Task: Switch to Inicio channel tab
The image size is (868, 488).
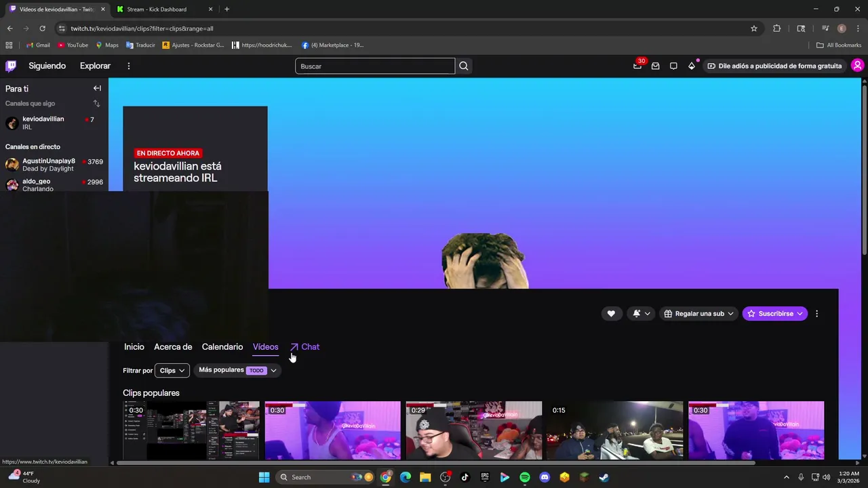Action: click(134, 347)
